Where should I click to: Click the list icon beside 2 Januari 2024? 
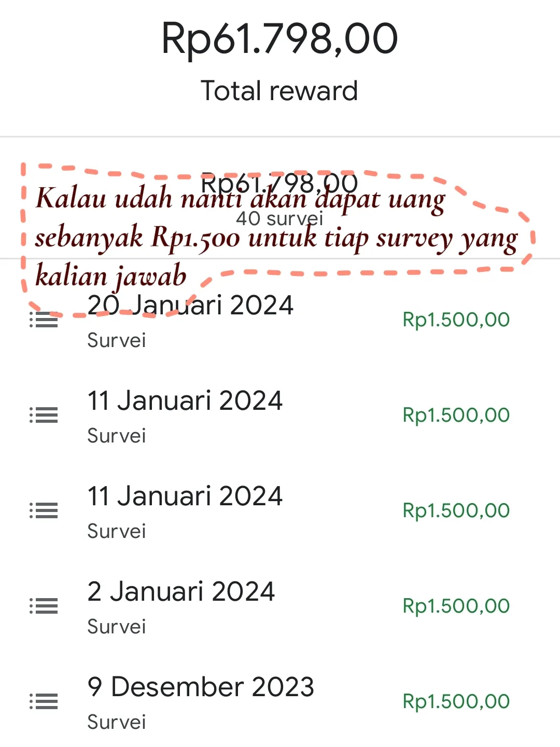[x=44, y=606]
